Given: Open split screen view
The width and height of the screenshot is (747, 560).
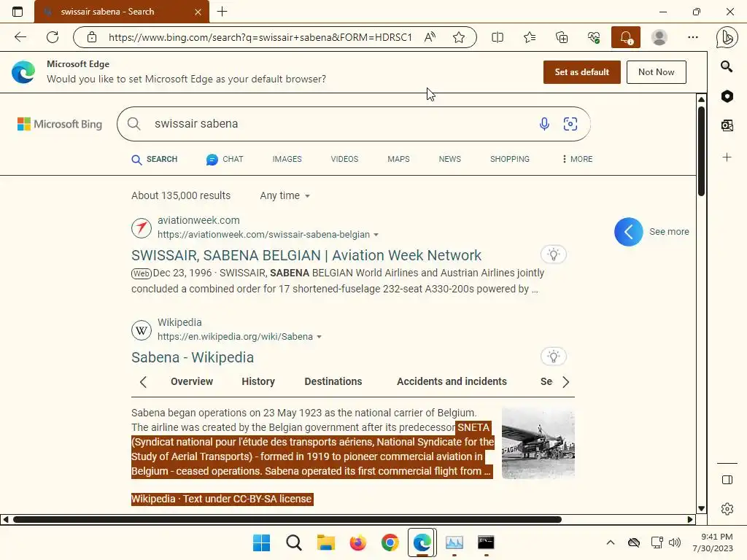Looking at the screenshot, I should pos(498,37).
